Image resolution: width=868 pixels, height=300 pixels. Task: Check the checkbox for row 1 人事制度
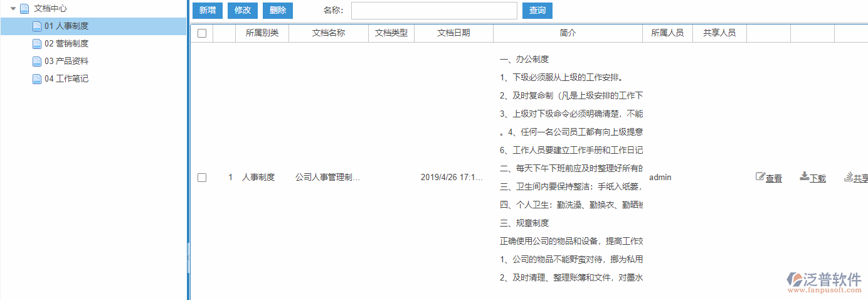(x=202, y=178)
